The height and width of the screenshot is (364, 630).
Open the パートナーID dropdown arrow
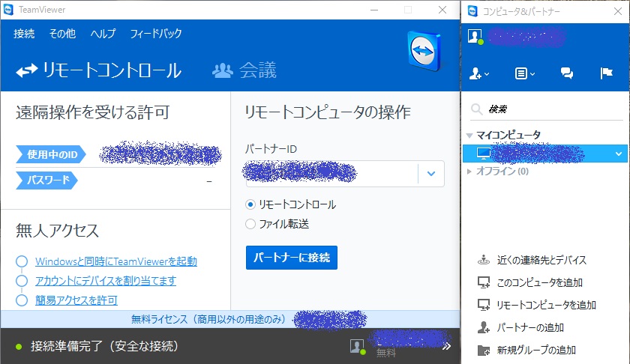(431, 174)
